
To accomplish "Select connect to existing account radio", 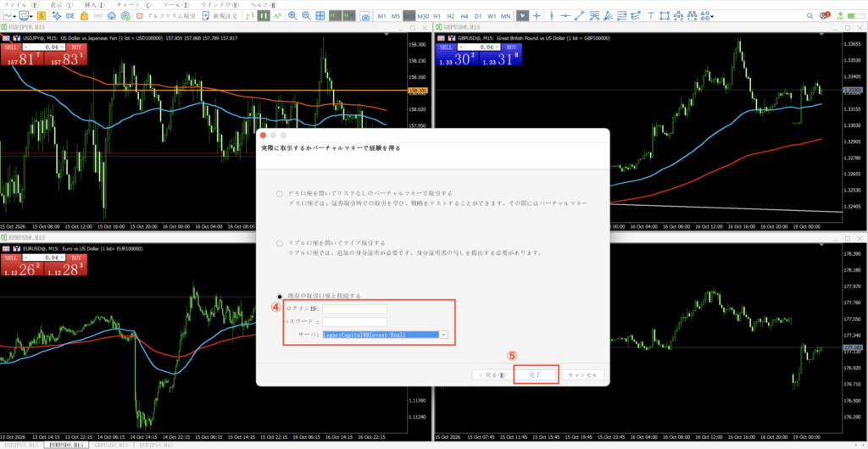I will (x=280, y=296).
